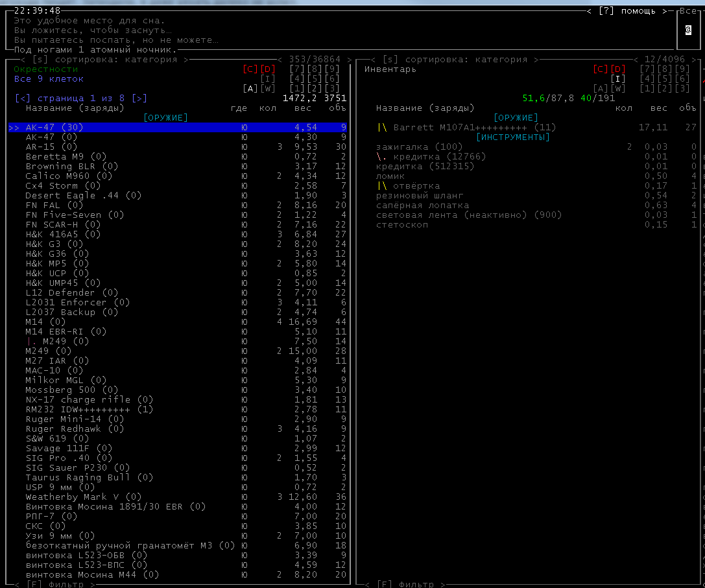Click the [ОРУЖИЕ] category header in Инвентарь
705x588 pixels.
(x=516, y=117)
